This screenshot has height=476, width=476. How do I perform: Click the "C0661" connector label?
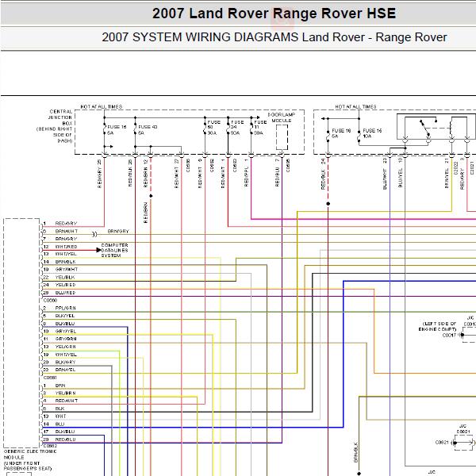point(50,378)
